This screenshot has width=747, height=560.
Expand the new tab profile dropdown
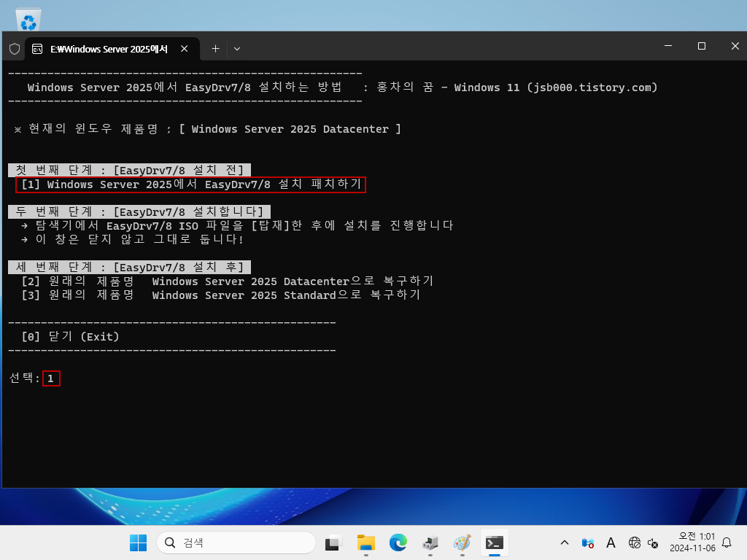tap(237, 49)
